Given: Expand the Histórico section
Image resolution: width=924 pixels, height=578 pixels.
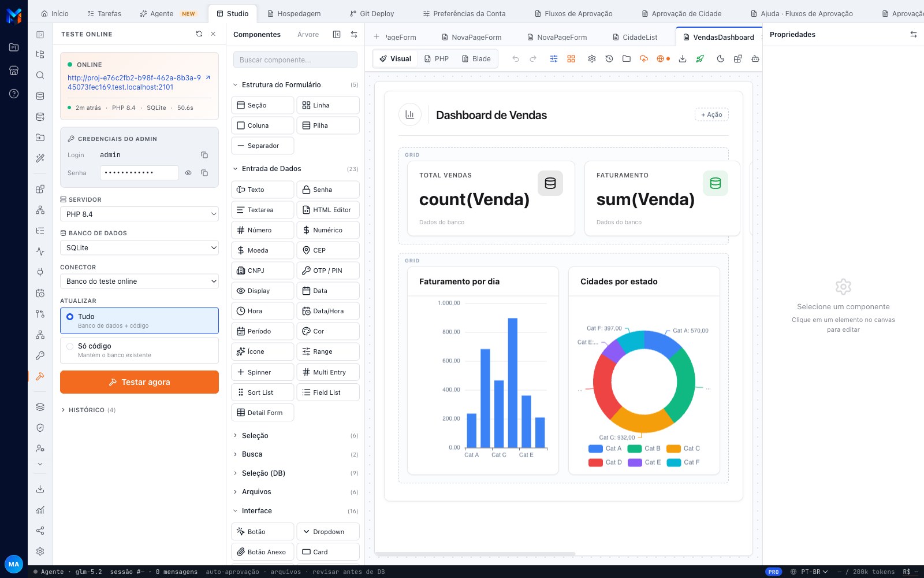Looking at the screenshot, I should coord(88,410).
